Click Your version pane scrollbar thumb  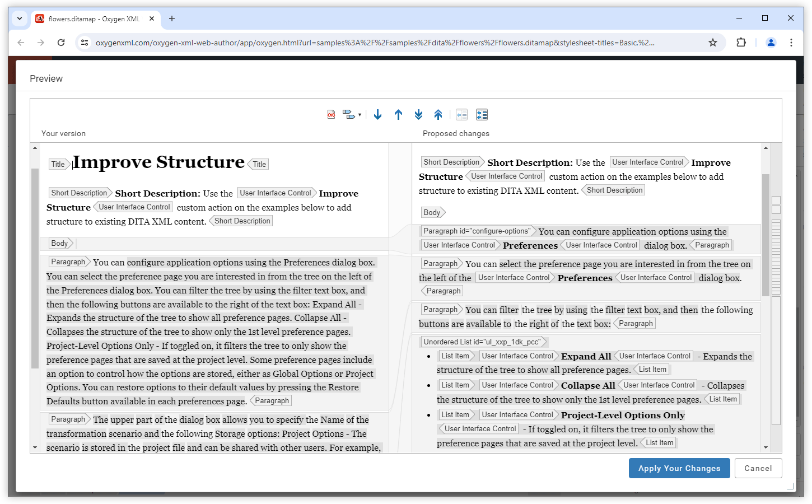click(35, 268)
